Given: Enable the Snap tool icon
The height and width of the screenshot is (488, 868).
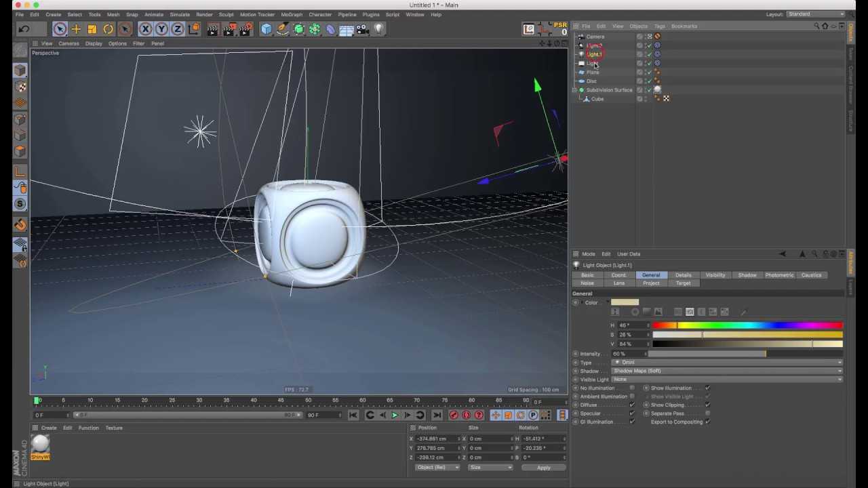Looking at the screenshot, I should 20,204.
